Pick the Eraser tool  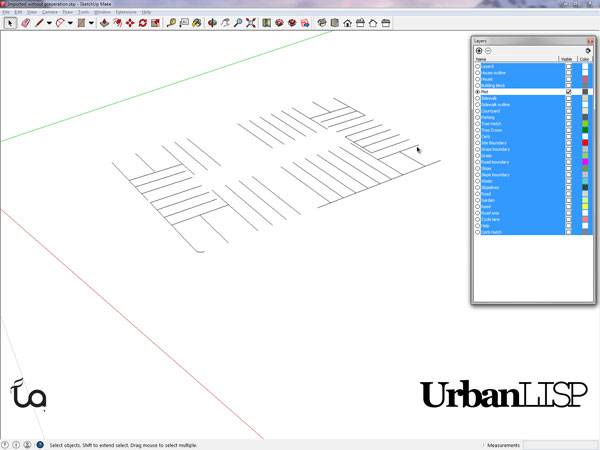pyautogui.click(x=25, y=22)
